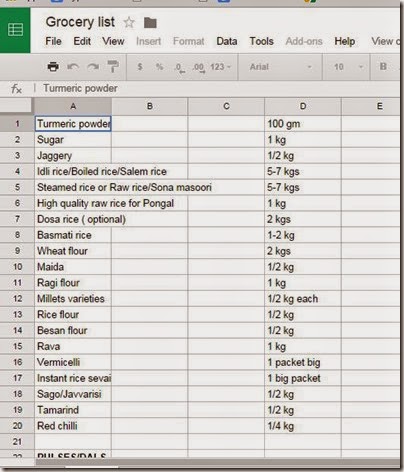Click the Undo arrow
Image resolution: width=404 pixels, height=472 pixels.
tap(73, 67)
